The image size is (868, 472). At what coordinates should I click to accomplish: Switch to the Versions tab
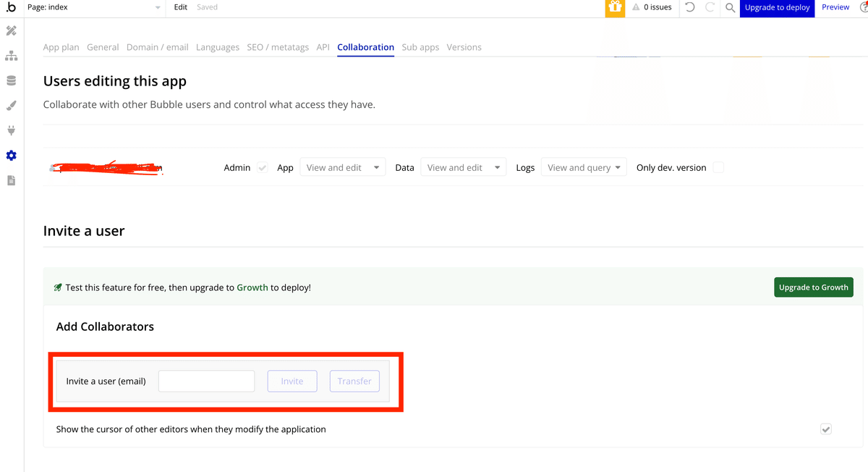click(464, 47)
